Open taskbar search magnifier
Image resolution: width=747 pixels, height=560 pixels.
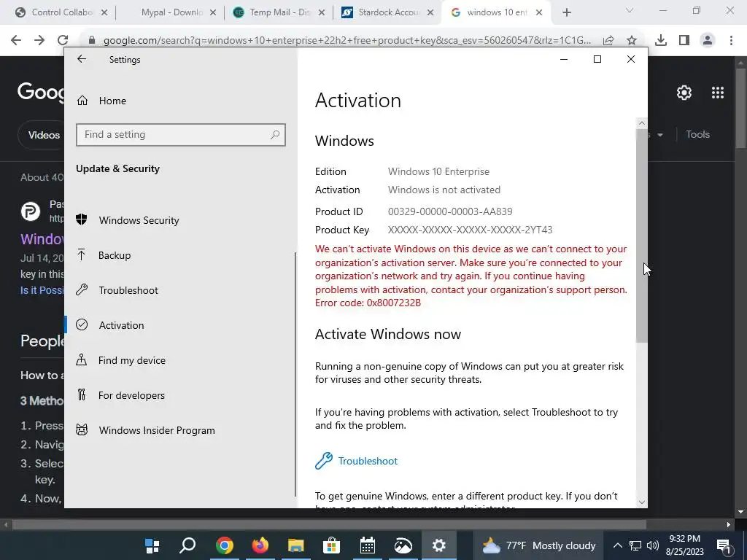(x=187, y=545)
